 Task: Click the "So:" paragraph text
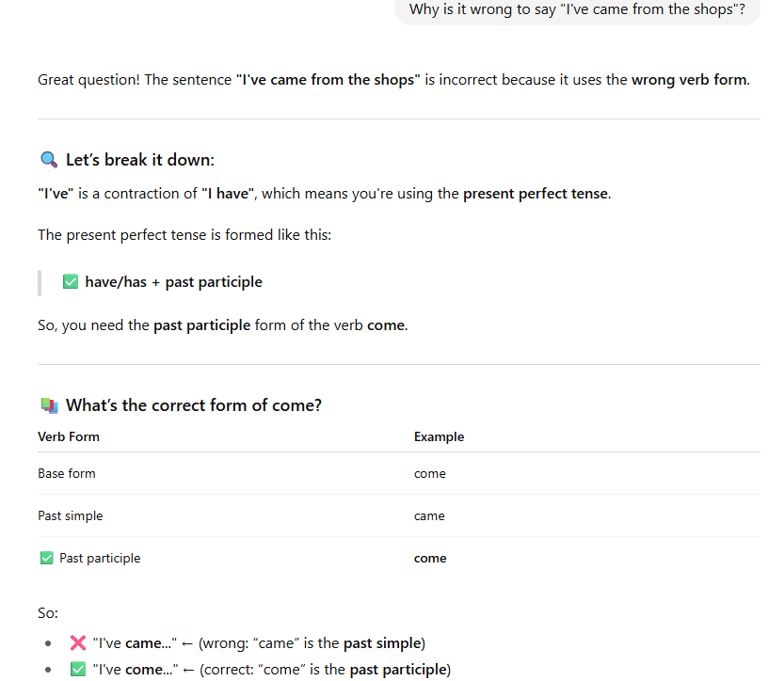click(48, 613)
